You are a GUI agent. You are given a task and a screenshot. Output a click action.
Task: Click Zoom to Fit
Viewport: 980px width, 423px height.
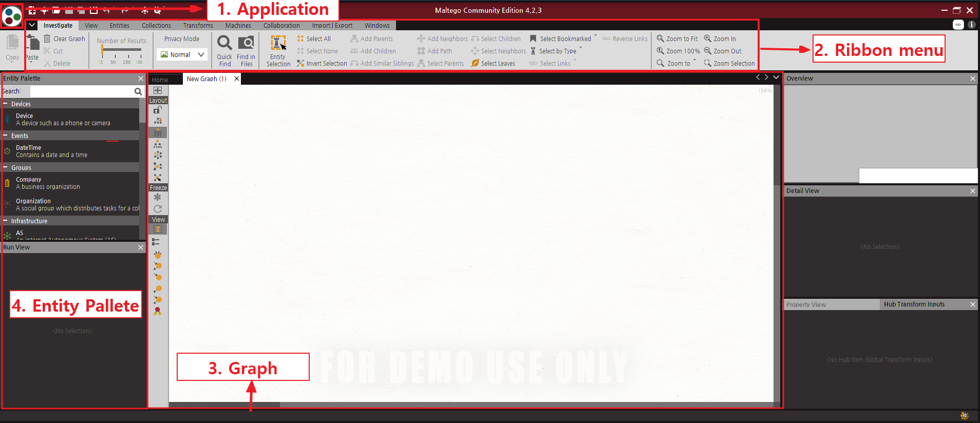677,39
